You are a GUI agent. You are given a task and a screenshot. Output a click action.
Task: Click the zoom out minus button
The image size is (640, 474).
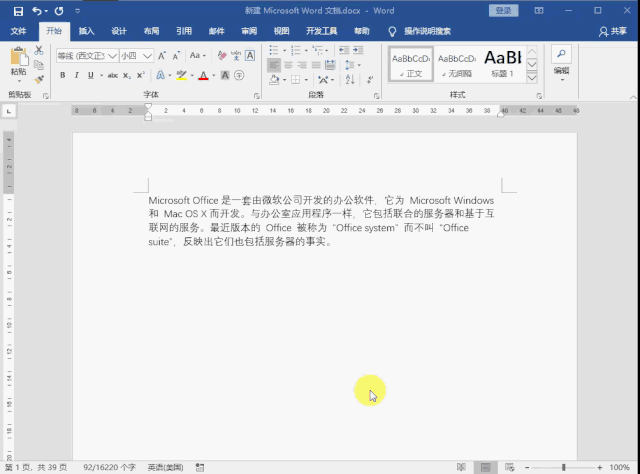(527, 467)
